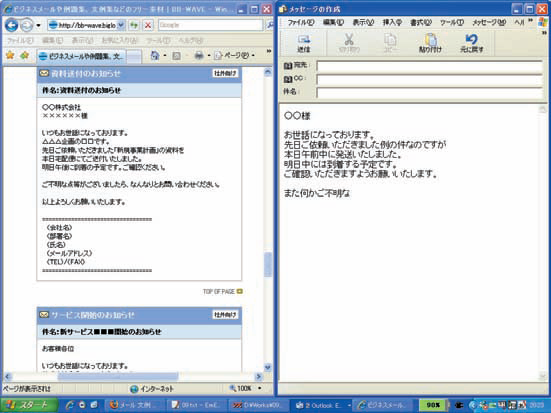551x413 pixels.
Task: Click the Home icon in browser toolbar
Action: [155, 55]
